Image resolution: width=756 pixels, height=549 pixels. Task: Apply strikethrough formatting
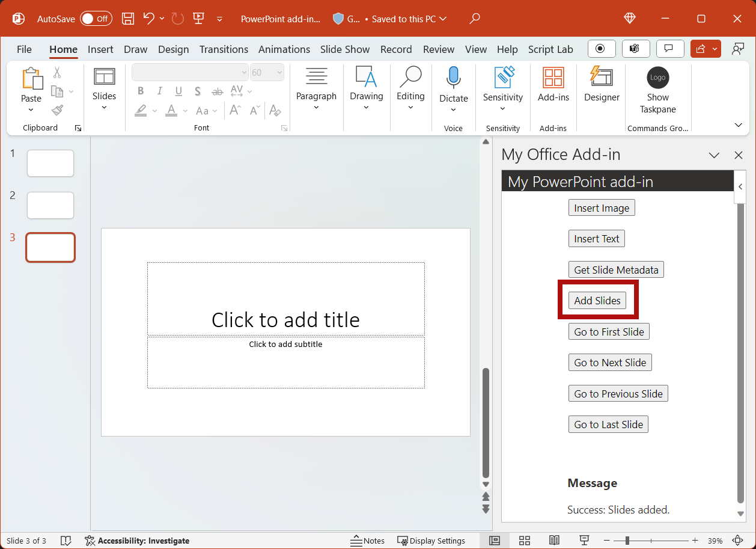pos(217,91)
